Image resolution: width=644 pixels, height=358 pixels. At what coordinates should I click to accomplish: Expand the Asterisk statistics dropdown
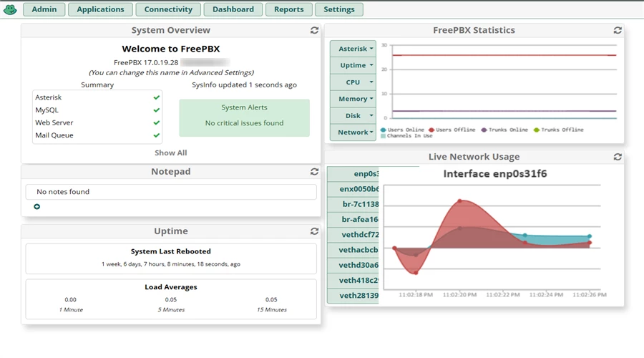coord(353,49)
